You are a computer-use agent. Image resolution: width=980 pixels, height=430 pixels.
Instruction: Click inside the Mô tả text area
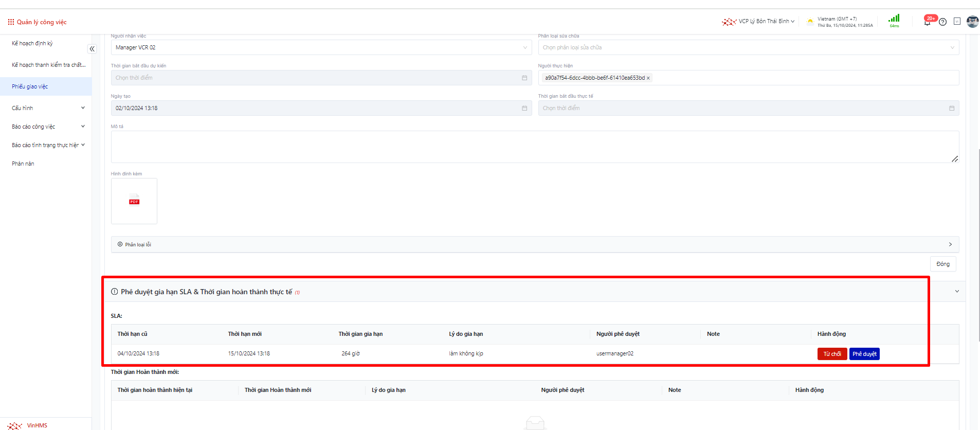[x=535, y=147]
